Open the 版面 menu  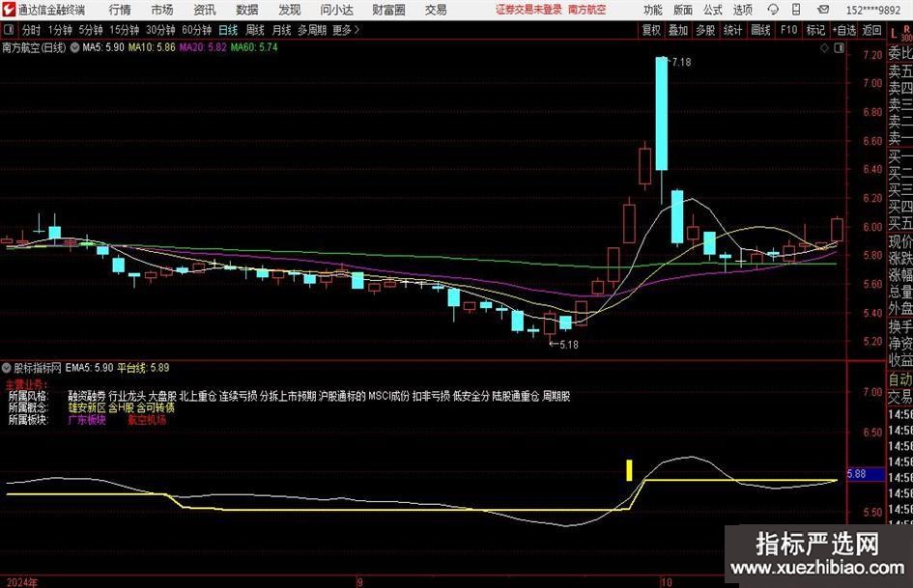(x=683, y=10)
